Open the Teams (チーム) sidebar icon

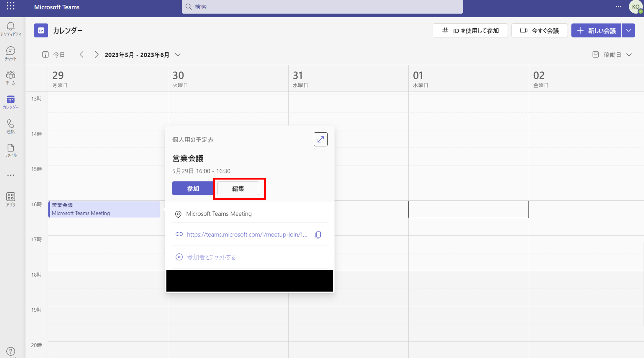pyautogui.click(x=11, y=78)
